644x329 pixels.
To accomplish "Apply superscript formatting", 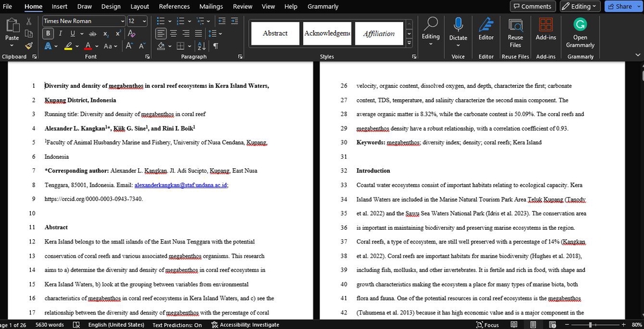I will coord(118,34).
